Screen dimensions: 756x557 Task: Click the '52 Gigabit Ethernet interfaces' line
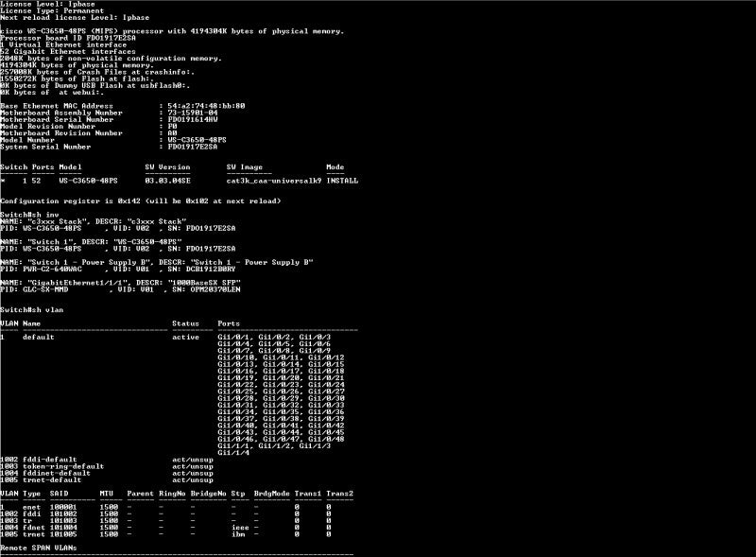pos(68,51)
